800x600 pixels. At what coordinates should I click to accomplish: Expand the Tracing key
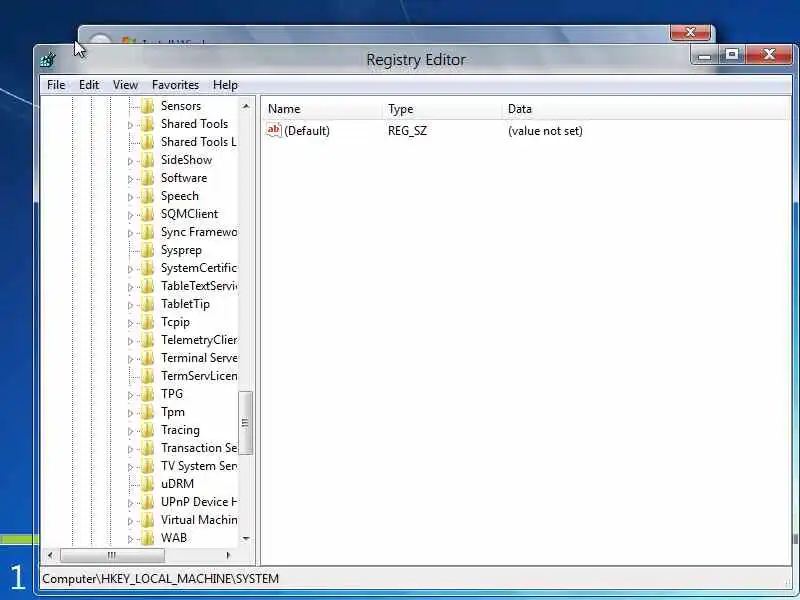coord(130,431)
